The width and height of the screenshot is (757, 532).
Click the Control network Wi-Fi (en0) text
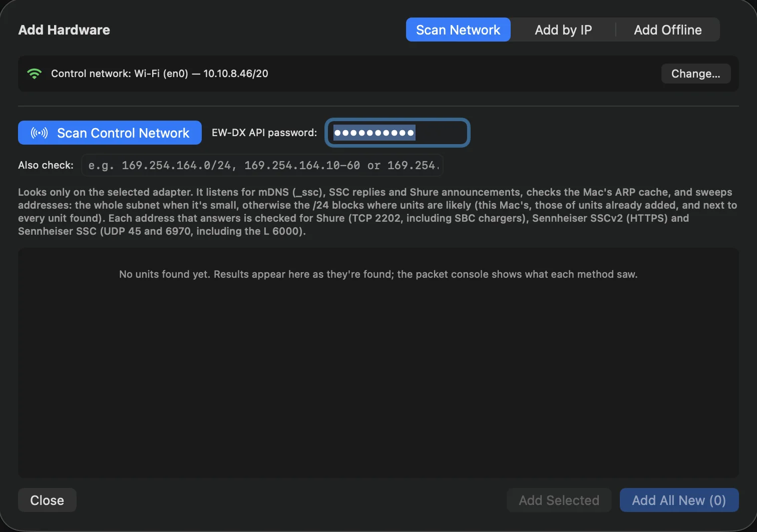point(160,74)
